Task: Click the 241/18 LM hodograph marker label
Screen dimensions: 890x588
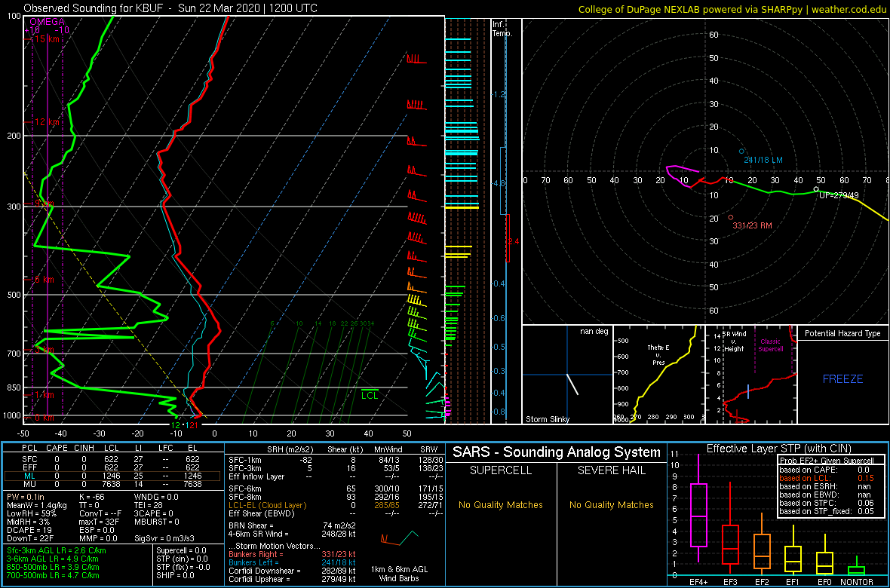Action: 763,160
